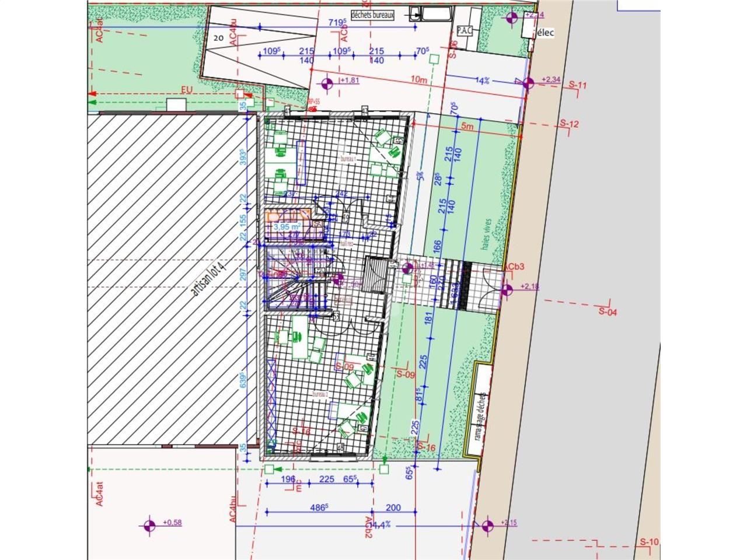Click the +2,34 level marker near S-11

point(528,83)
